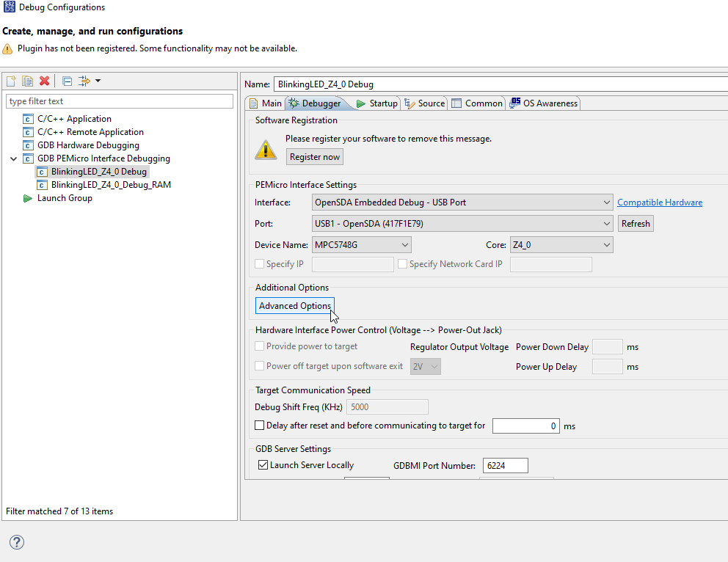728x562 pixels.
Task: Click the help question mark icon
Action: click(x=16, y=542)
